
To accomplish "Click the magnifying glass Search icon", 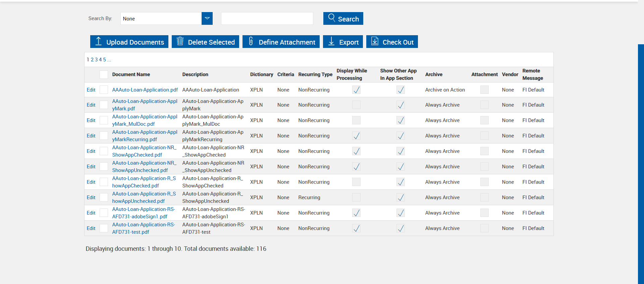I will [331, 18].
